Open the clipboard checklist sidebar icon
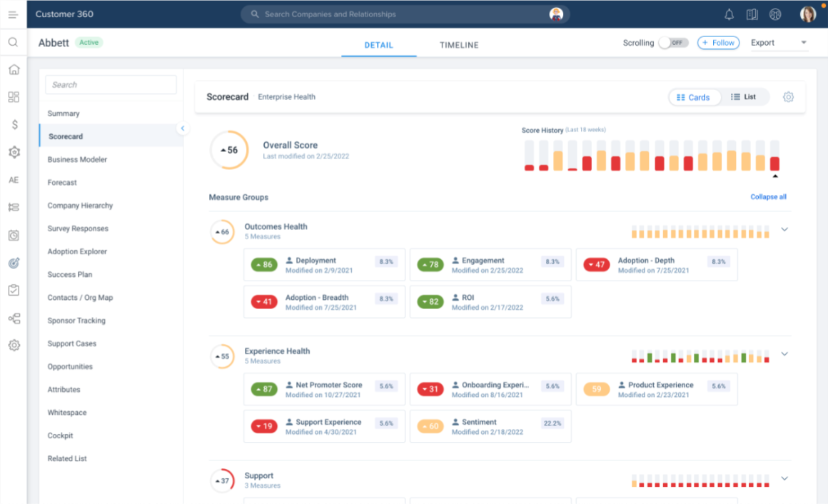 click(14, 290)
